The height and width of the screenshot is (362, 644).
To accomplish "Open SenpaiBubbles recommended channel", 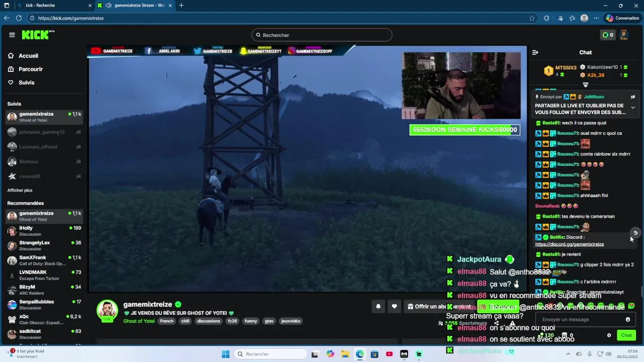I will click(44, 305).
